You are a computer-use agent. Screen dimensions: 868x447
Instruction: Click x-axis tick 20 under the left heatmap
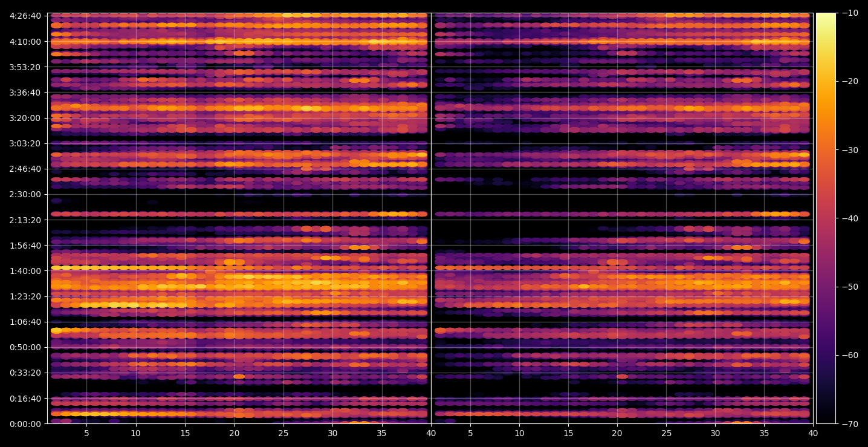(234, 433)
